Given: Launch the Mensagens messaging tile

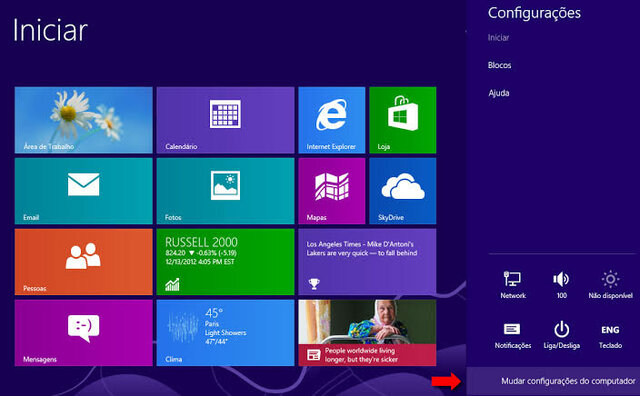Looking at the screenshot, I should point(84,333).
